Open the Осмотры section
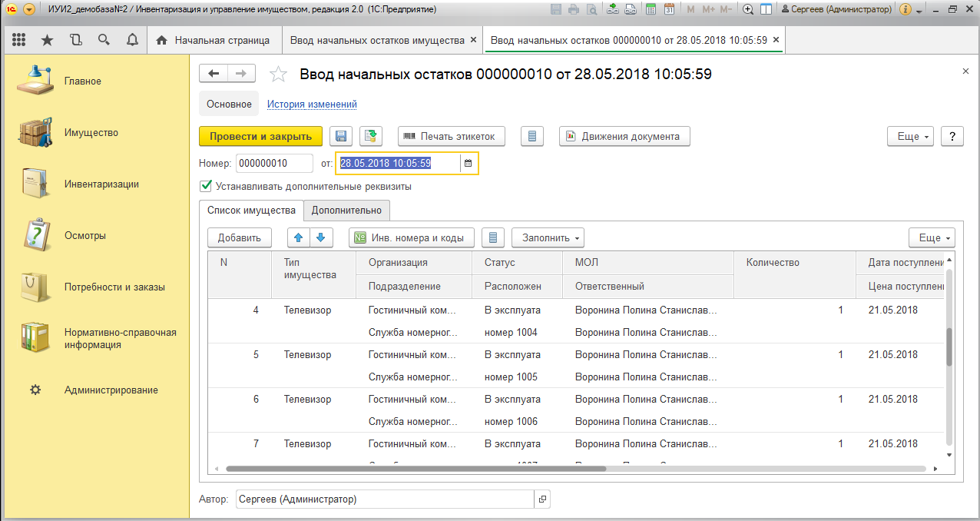 85,235
